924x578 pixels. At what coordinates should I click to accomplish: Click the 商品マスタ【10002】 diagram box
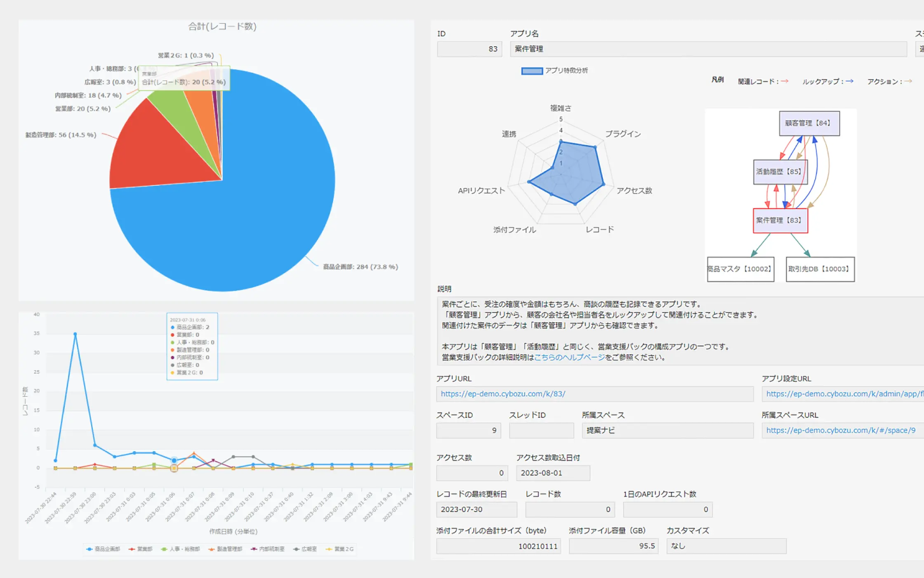coord(740,269)
